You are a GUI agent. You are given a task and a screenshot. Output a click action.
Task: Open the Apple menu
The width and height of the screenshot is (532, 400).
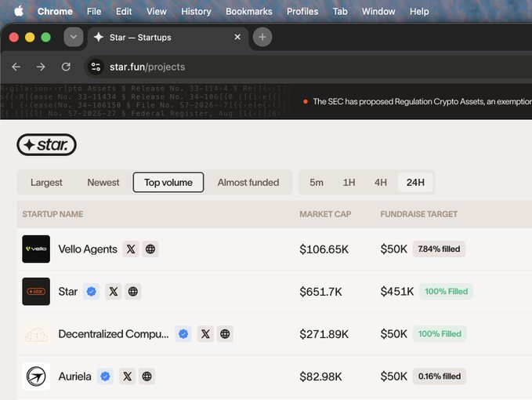point(19,11)
